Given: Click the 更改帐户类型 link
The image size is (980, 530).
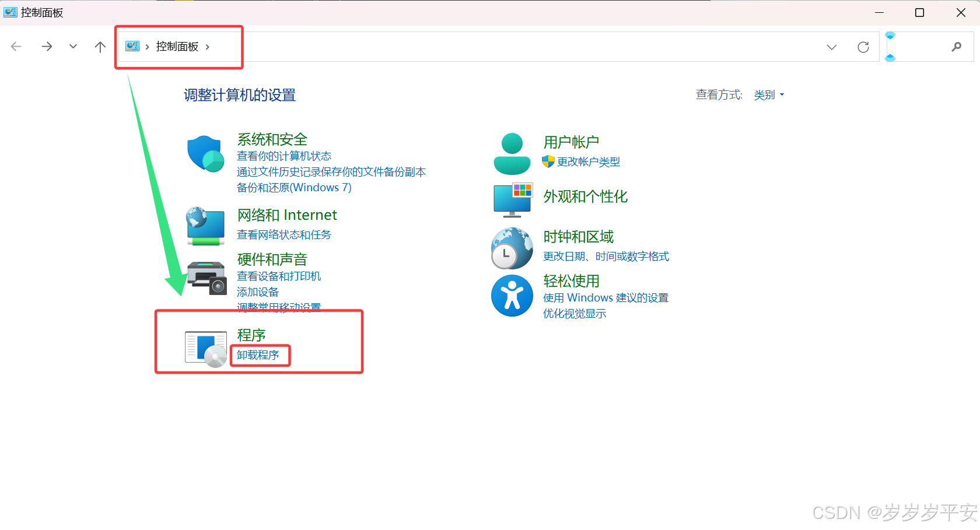Looking at the screenshot, I should [589, 162].
